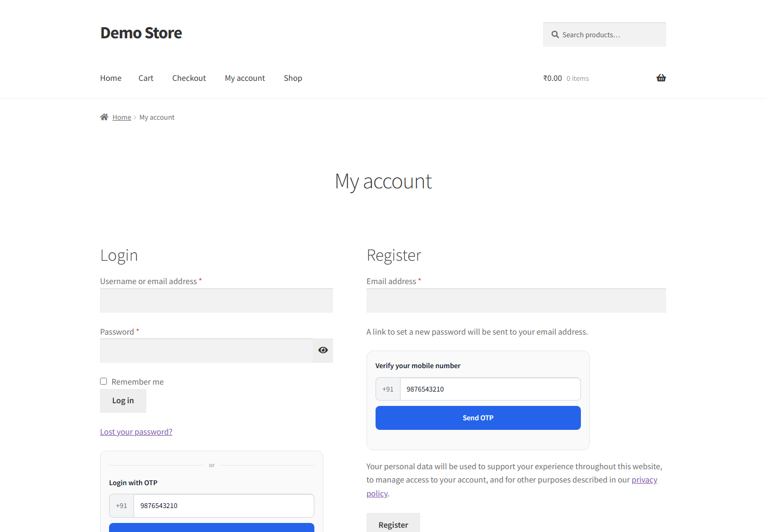Viewport: 766px width, 532px height.
Task: Open the Home menu item
Action: point(111,78)
